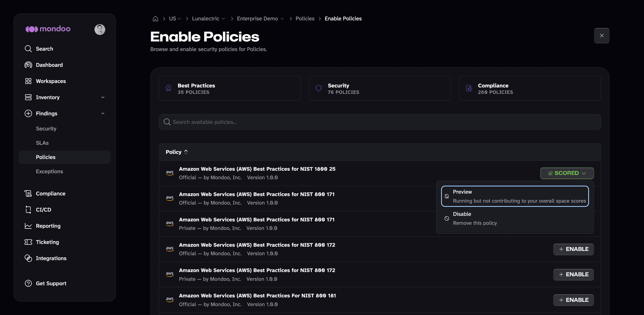This screenshot has height=315, width=644.
Task: Open Policies under Findings
Action: [x=64, y=157]
